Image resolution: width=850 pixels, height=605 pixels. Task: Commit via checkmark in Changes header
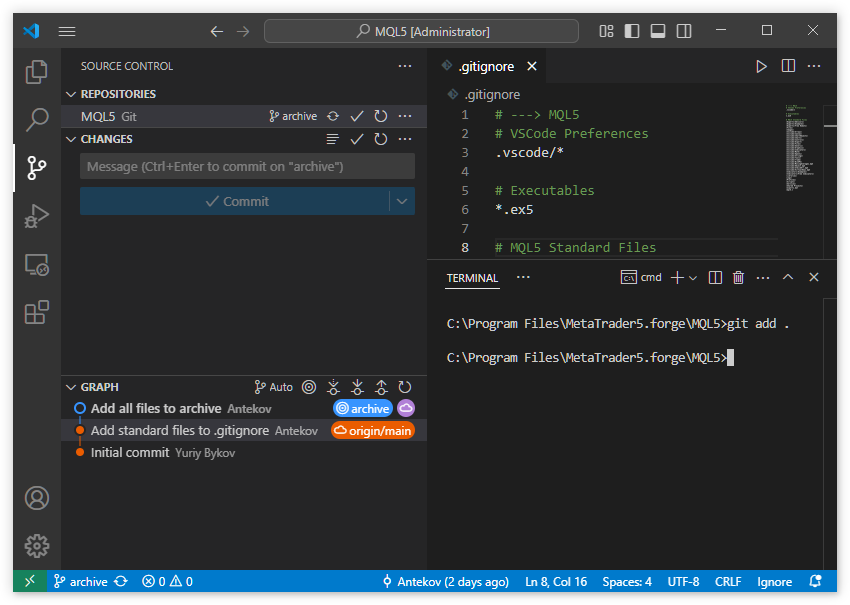tap(357, 139)
